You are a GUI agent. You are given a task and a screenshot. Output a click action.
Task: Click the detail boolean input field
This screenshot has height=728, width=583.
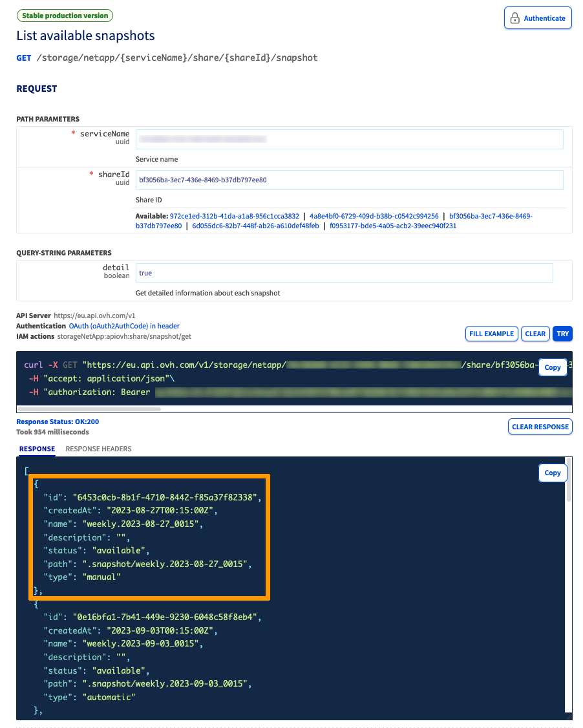(x=344, y=273)
